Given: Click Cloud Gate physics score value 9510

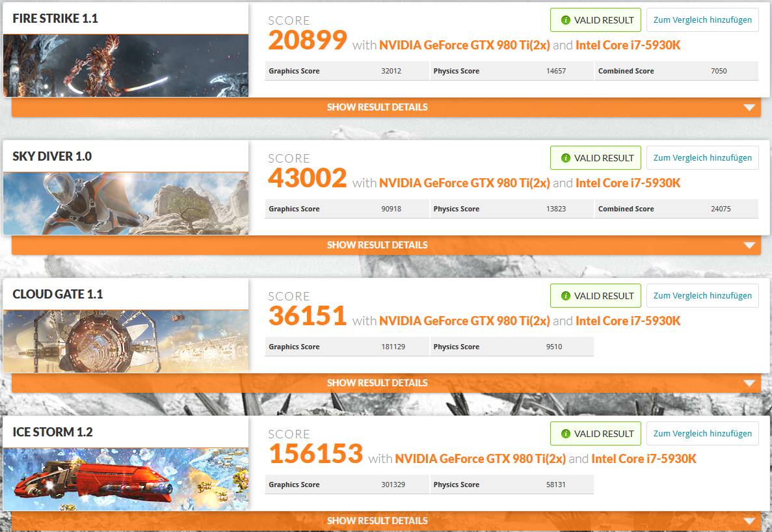Looking at the screenshot, I should 554,347.
